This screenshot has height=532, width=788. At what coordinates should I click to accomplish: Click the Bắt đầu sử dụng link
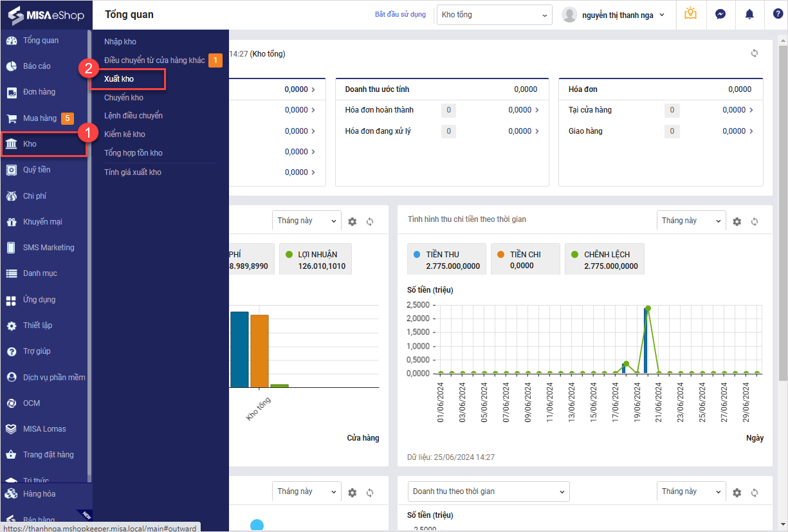[x=400, y=14]
